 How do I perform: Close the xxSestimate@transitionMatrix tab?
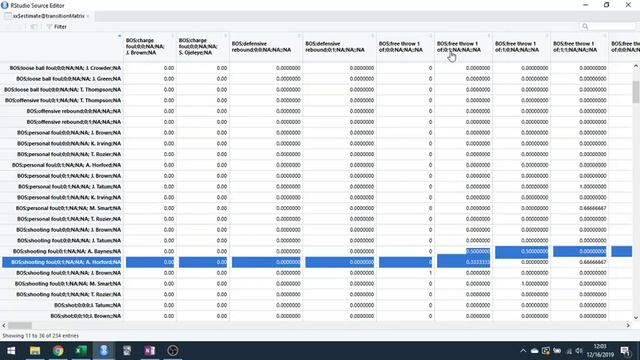coord(88,16)
